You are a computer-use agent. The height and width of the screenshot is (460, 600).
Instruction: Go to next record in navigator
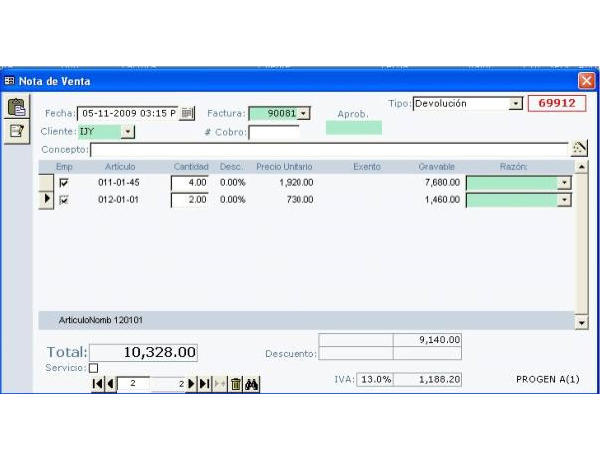[x=192, y=384]
